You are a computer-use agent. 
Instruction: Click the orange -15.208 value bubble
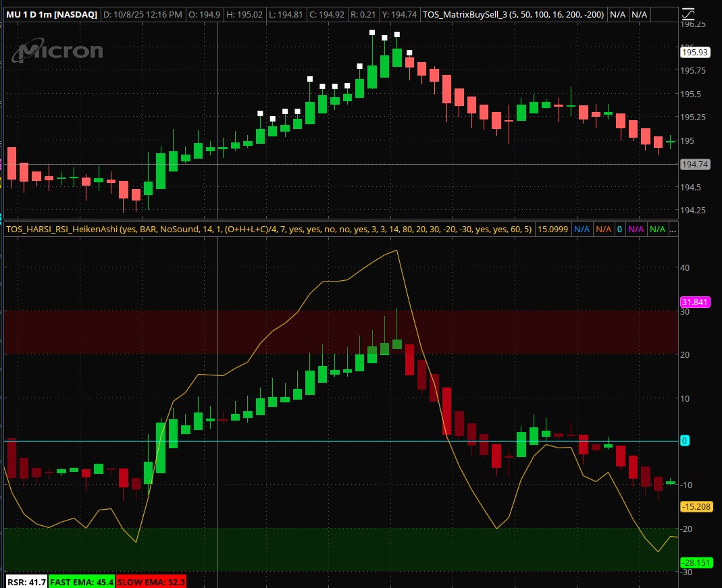click(x=696, y=506)
